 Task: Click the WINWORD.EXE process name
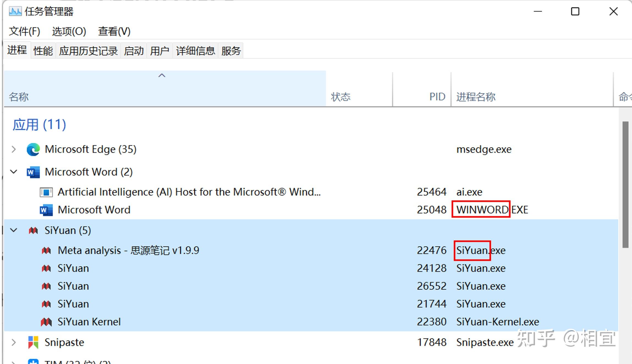coord(492,210)
